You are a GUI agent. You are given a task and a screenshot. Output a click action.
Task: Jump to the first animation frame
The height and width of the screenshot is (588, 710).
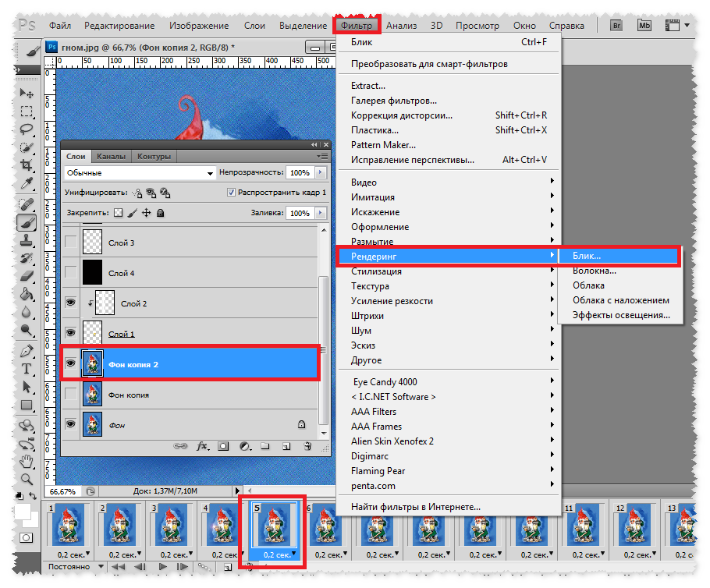coord(118,567)
